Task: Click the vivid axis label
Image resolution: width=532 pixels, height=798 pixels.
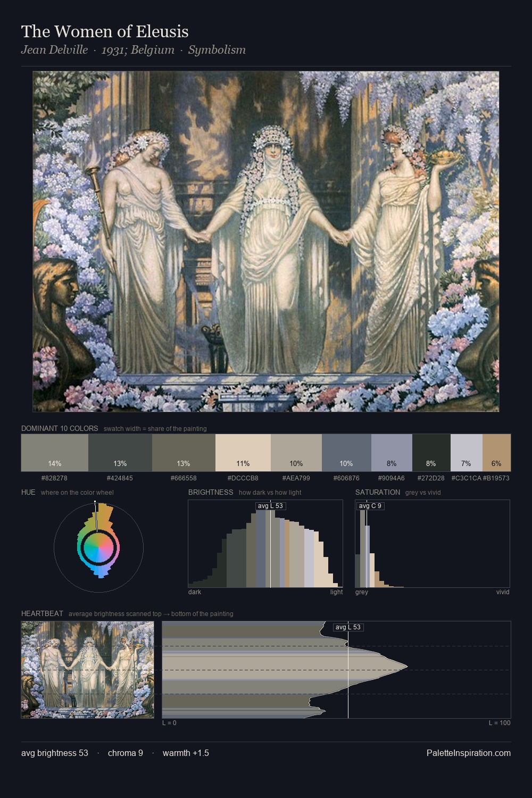Action: pos(503,592)
